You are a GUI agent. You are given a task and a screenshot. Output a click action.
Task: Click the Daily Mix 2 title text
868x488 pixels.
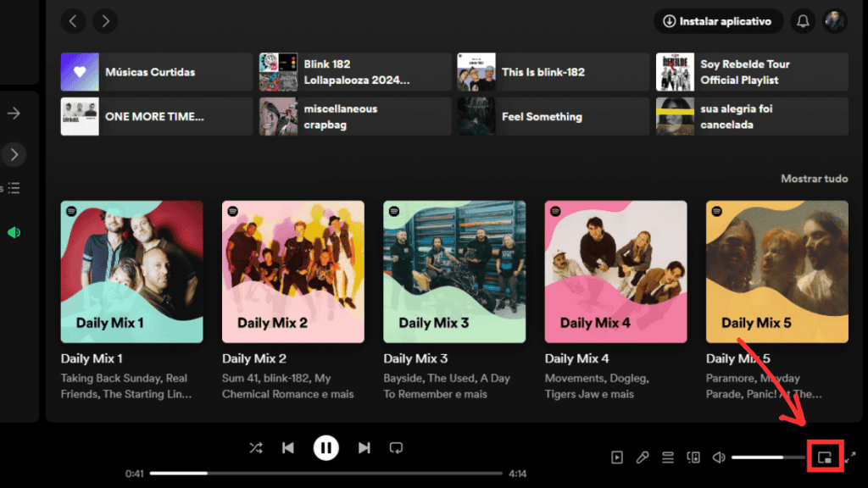pyautogui.click(x=254, y=358)
